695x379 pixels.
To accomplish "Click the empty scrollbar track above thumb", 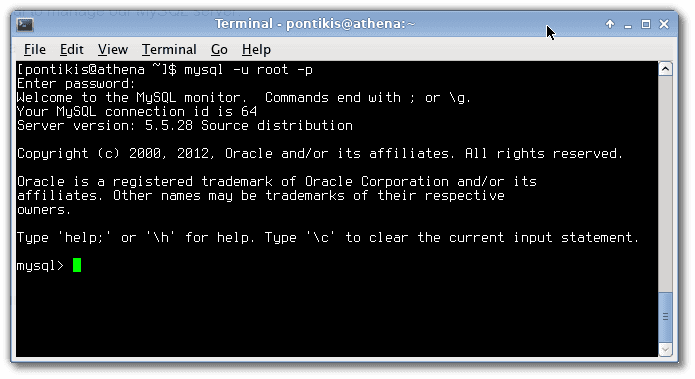I will click(665, 184).
